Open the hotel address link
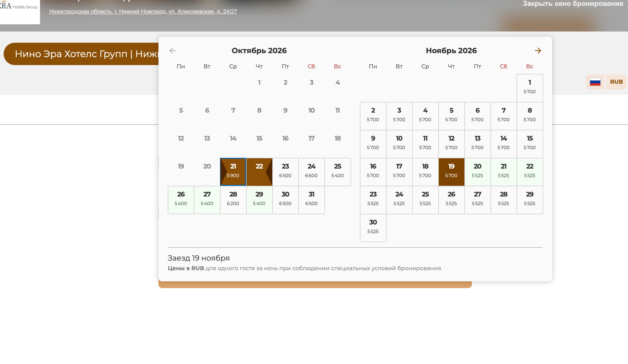The image size is (628, 364). coord(143,11)
